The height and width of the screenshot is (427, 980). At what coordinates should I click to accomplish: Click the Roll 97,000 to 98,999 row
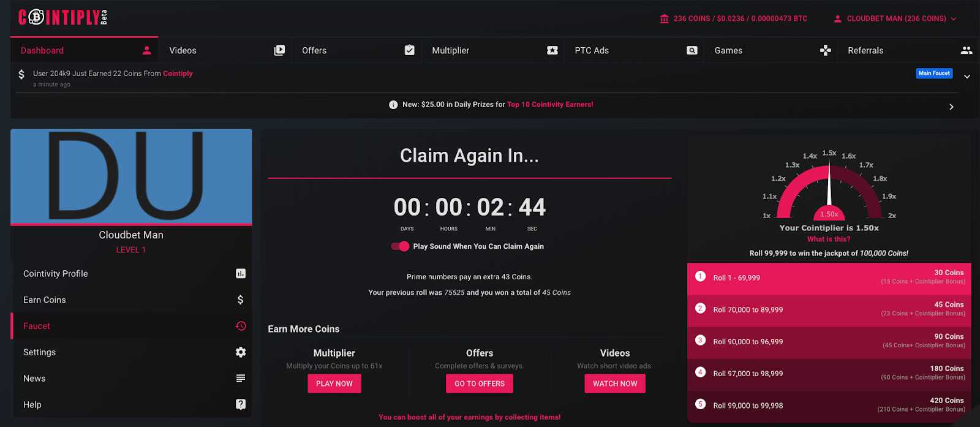(829, 374)
